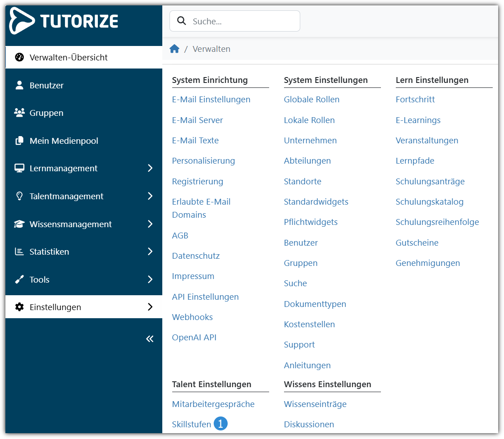Click the Benutzer person icon in sidebar
The width and height of the screenshot is (504, 439).
click(x=19, y=85)
